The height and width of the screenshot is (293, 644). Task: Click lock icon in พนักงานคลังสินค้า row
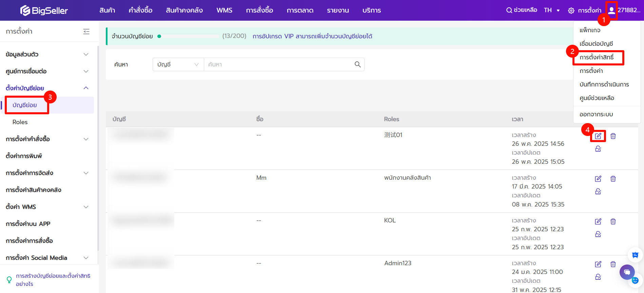click(x=598, y=192)
